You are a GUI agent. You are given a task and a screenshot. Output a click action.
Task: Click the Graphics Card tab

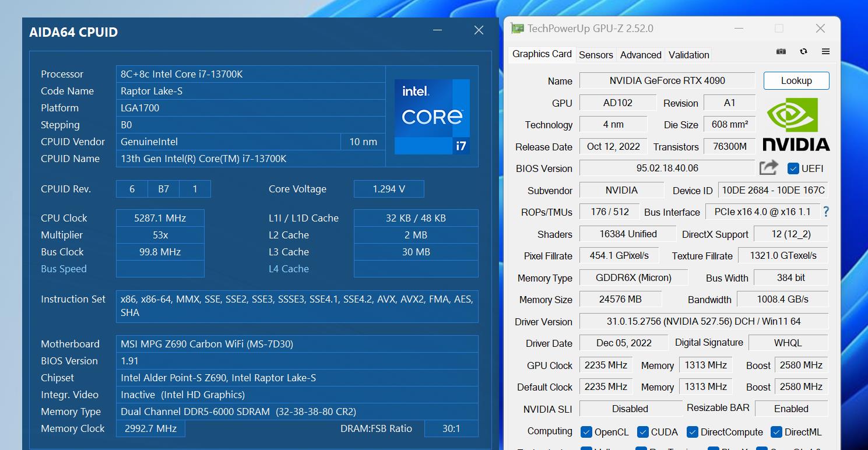pos(541,54)
